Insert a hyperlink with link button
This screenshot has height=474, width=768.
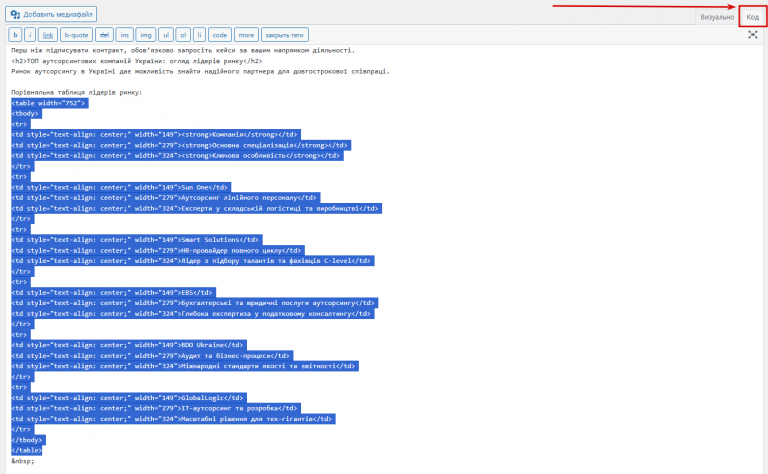(x=48, y=35)
